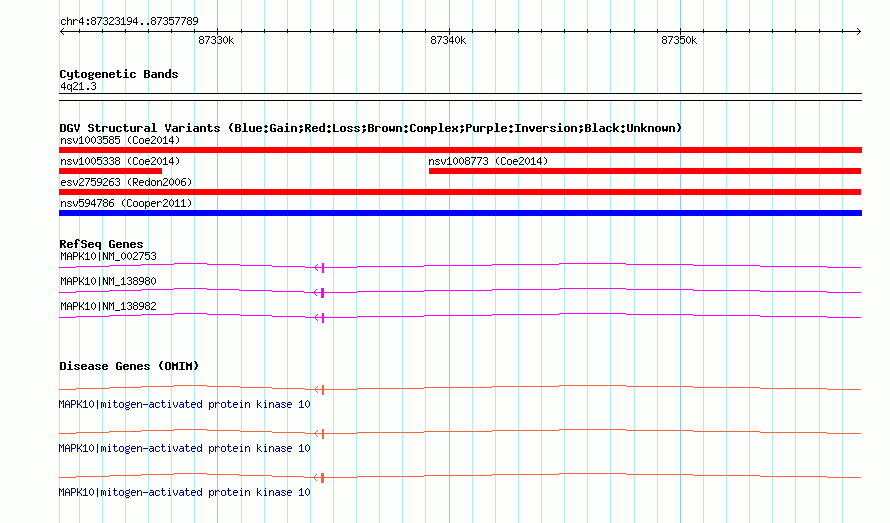The height and width of the screenshot is (523, 890).
Task: Click the MAPK10|NM_138982 transcript label
Action: (108, 306)
